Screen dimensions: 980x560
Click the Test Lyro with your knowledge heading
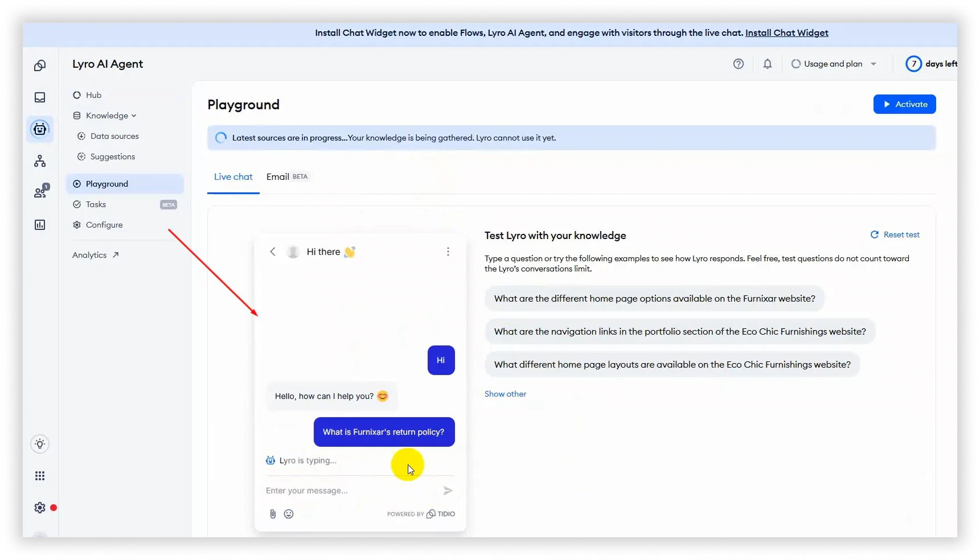point(555,236)
